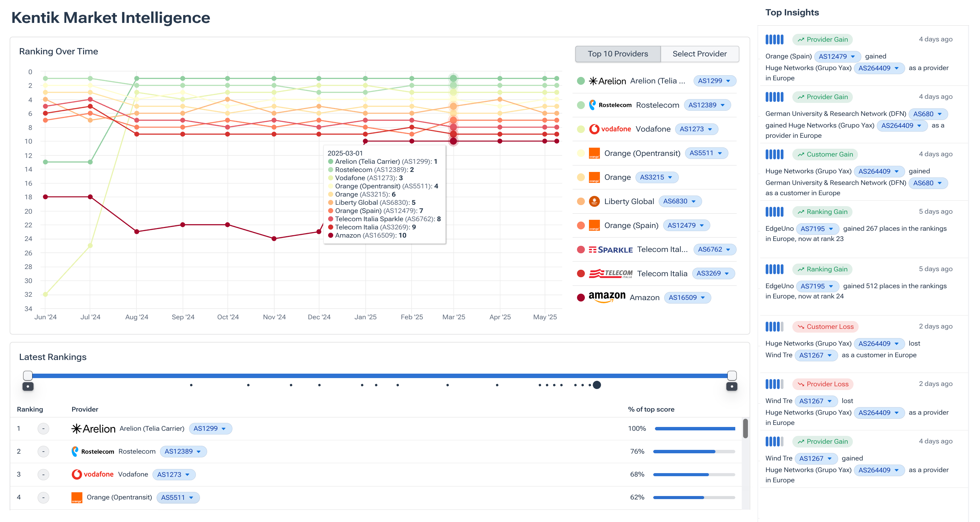
Task: Open AS1299 dropdown in chart legend
Action: (x=714, y=81)
